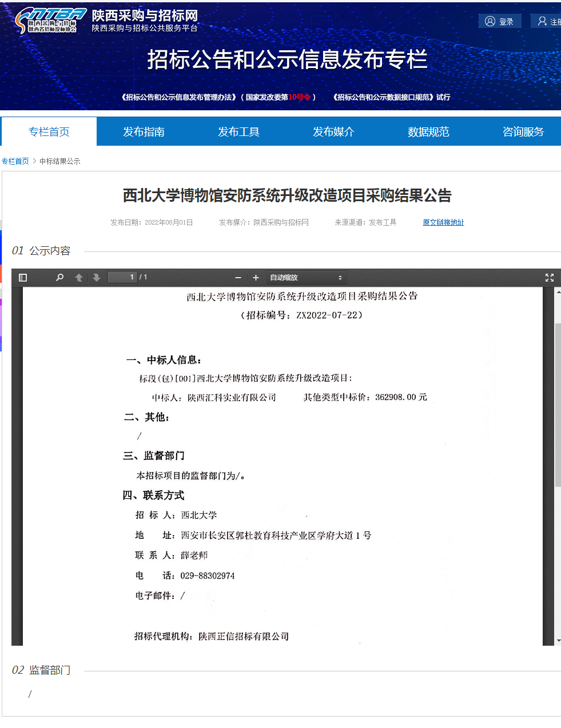
Task: Click the 专栏首页 breadcrumb link
Action: (x=15, y=162)
